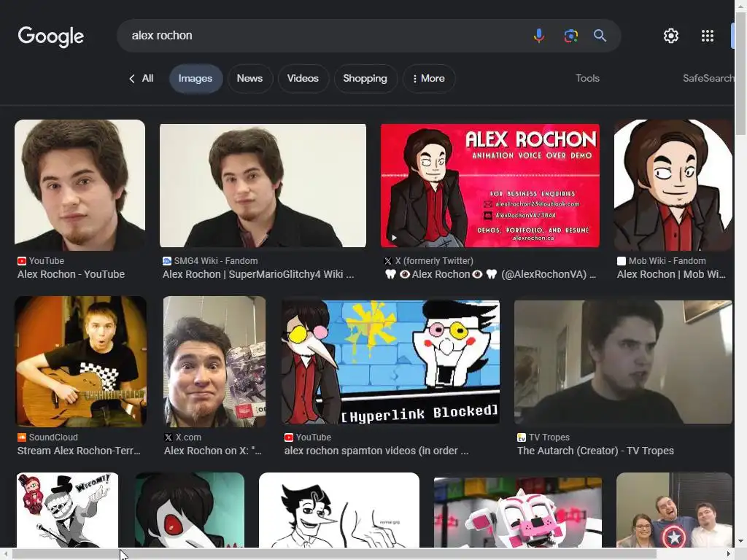Screen dimensions: 747x560
Task: Select the Images tab
Action: [x=196, y=79]
